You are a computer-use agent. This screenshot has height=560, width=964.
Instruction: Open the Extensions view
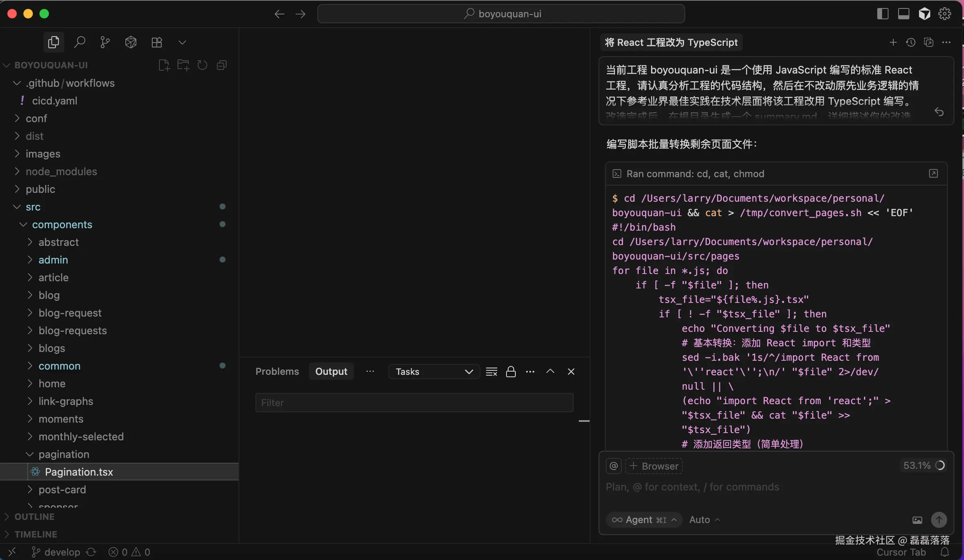[x=157, y=42]
